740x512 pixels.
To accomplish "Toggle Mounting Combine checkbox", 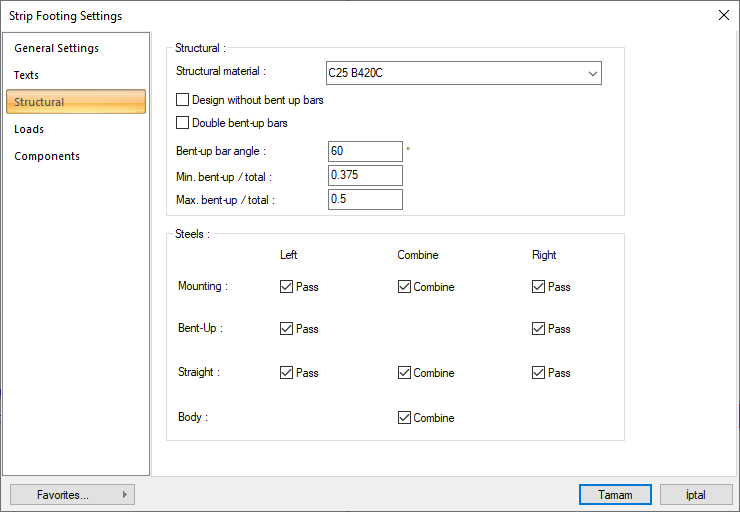I will point(404,287).
